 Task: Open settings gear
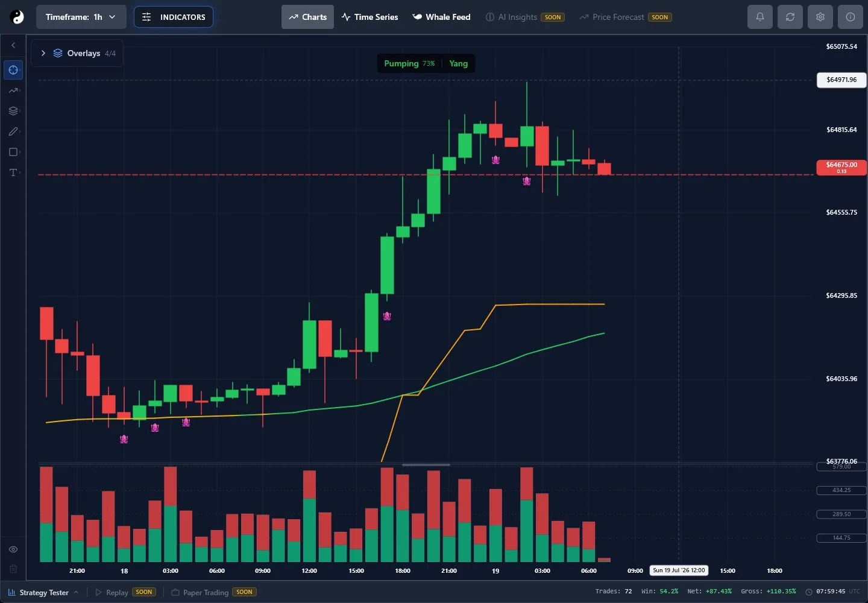(x=820, y=17)
